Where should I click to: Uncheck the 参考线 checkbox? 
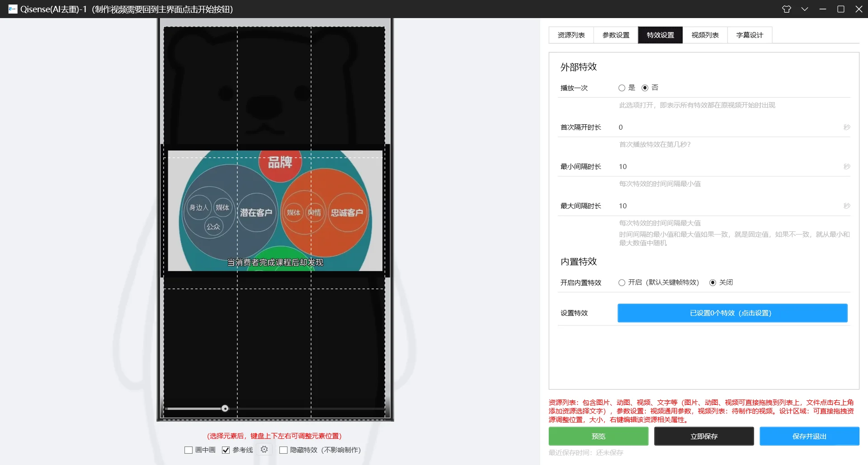pyautogui.click(x=226, y=450)
